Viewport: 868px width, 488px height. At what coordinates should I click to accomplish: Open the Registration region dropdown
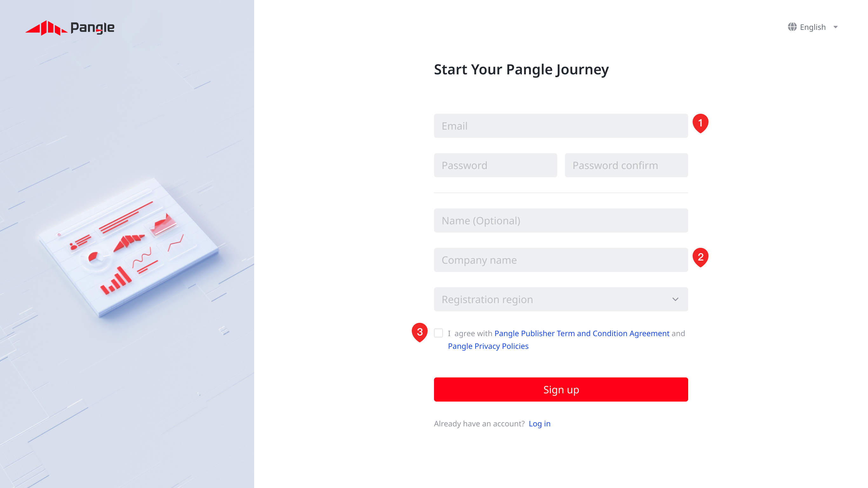tap(553, 299)
